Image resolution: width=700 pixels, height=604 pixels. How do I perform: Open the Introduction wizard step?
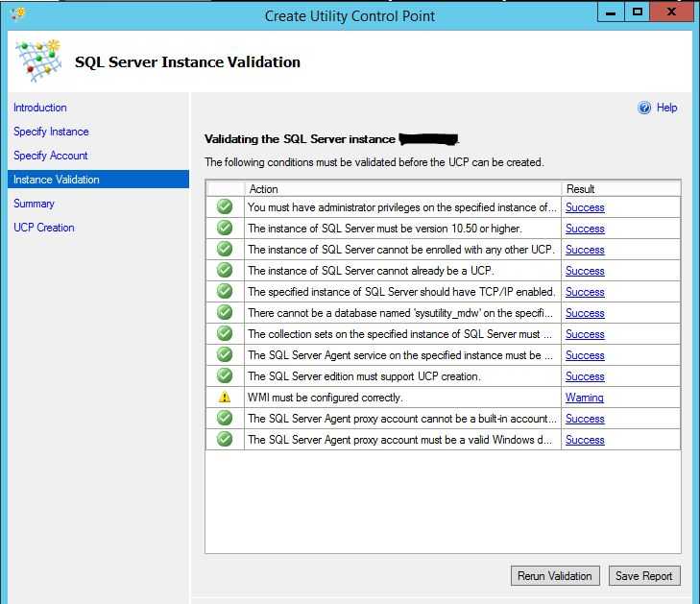[x=39, y=108]
